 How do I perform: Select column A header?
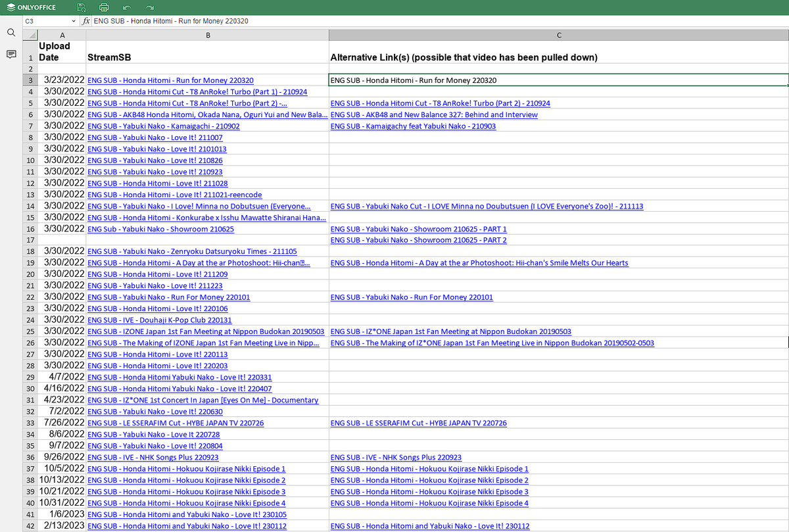(62, 34)
